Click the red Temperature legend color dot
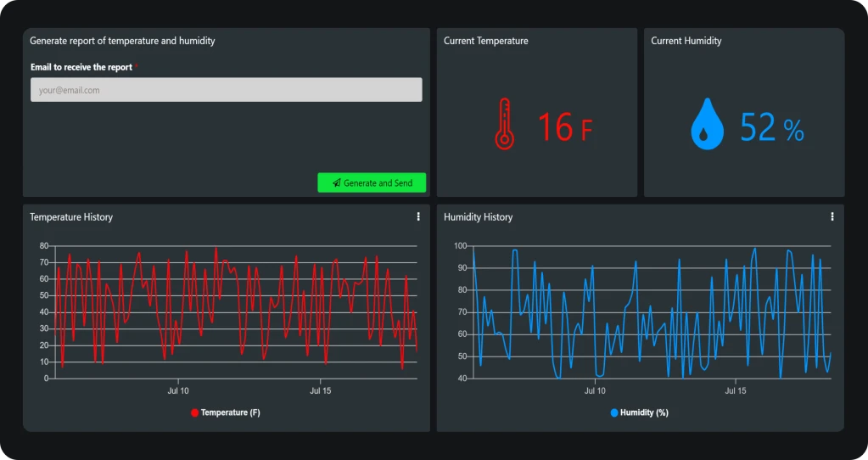868x460 pixels. (x=194, y=412)
